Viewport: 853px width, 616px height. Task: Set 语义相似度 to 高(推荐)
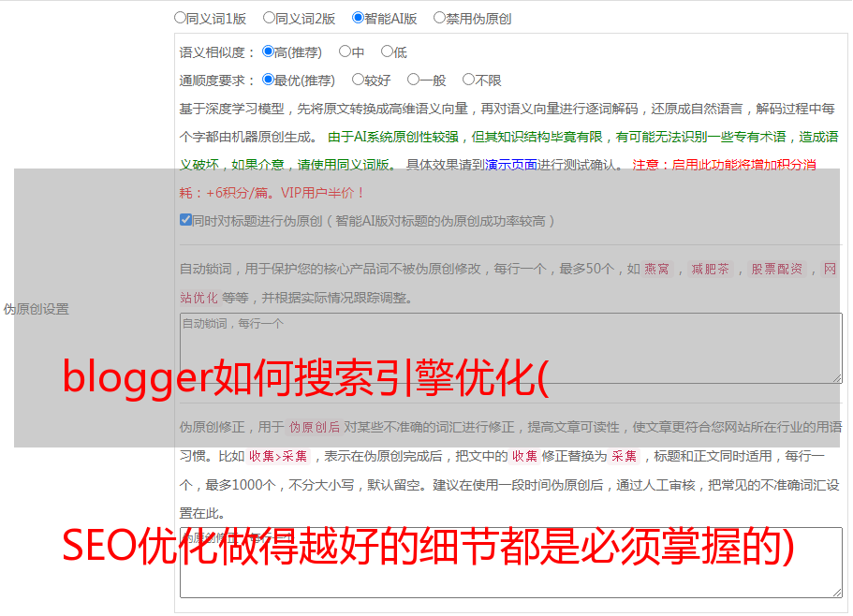268,51
